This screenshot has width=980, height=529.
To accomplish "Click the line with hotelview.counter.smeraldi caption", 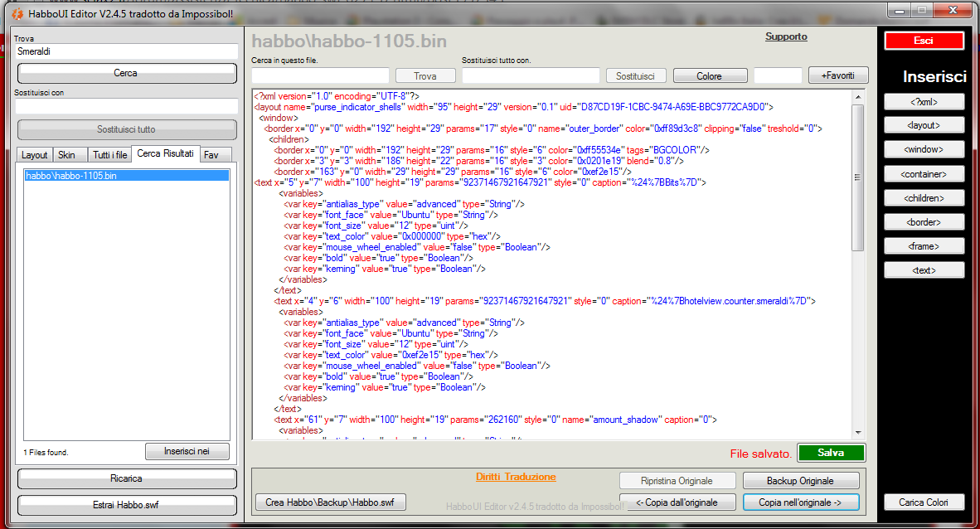I will [x=545, y=301].
